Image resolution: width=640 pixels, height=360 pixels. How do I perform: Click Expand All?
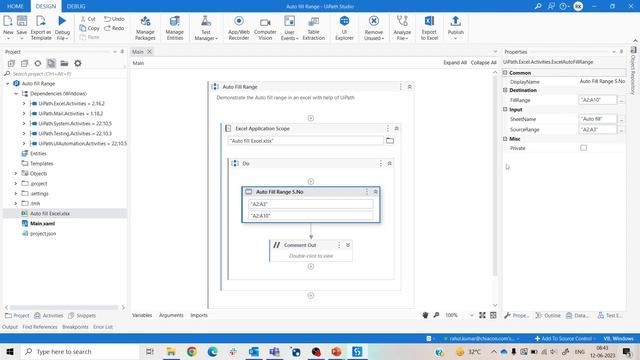455,62
